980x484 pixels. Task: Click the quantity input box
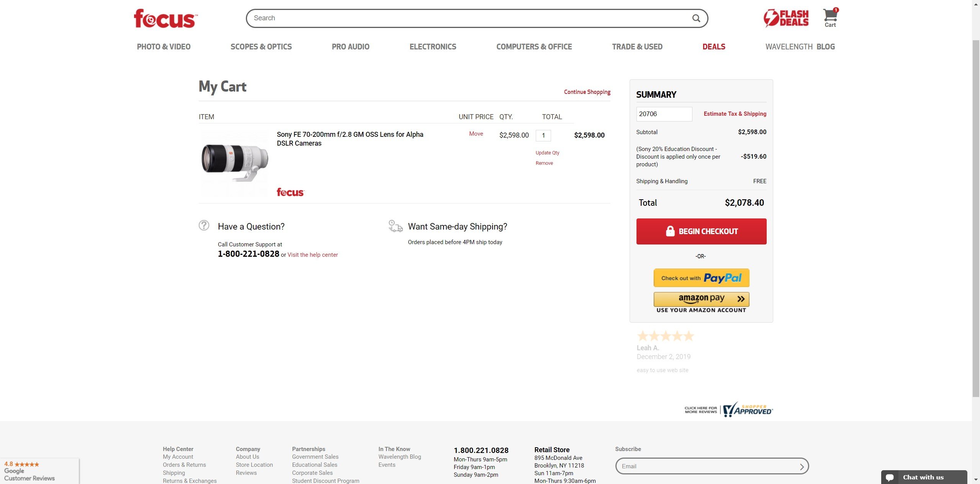543,135
